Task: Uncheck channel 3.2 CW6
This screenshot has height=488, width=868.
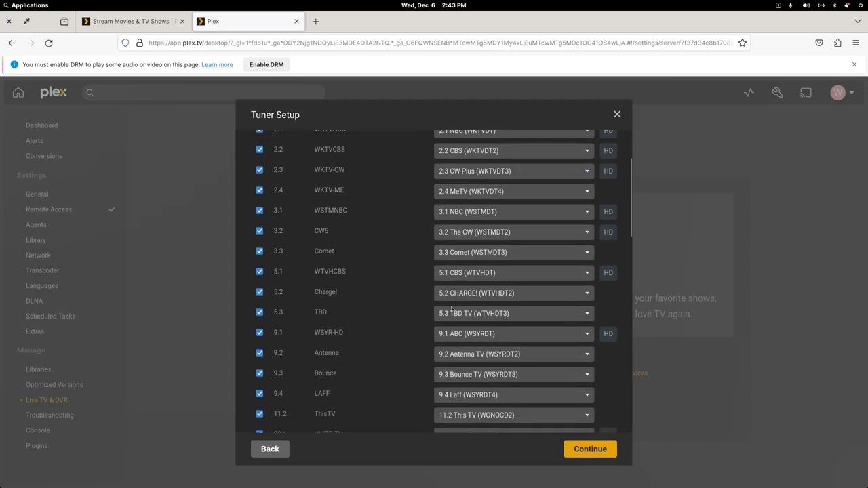Action: click(260, 231)
